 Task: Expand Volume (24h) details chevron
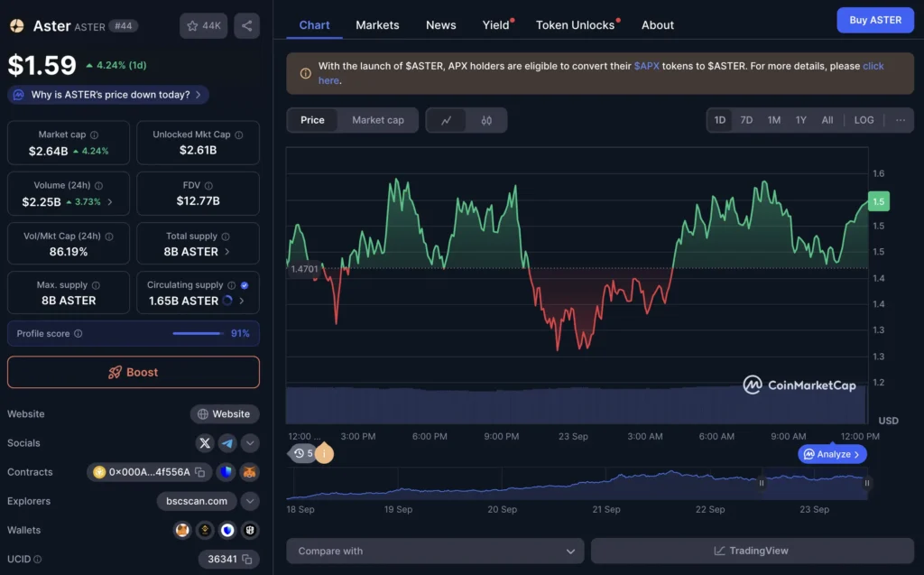109,201
